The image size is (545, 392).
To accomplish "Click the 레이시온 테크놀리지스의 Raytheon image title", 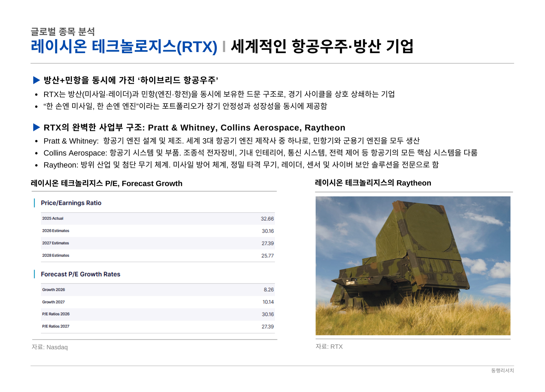I will point(373,183).
